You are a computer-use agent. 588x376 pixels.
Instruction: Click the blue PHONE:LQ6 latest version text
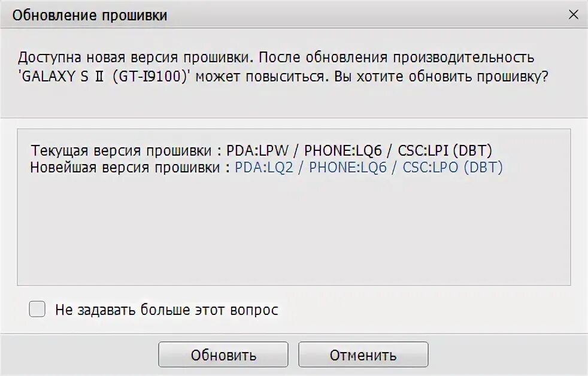tap(348, 167)
